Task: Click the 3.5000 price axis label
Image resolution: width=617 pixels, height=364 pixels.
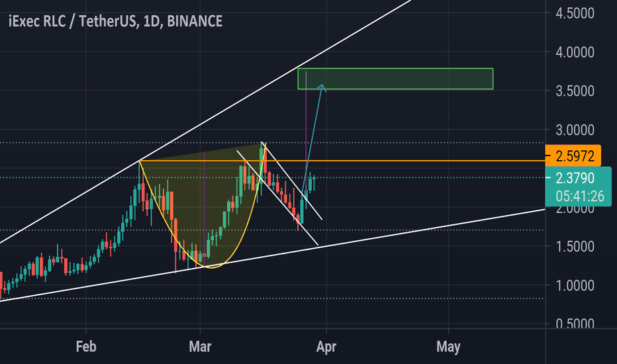Action: [575, 91]
